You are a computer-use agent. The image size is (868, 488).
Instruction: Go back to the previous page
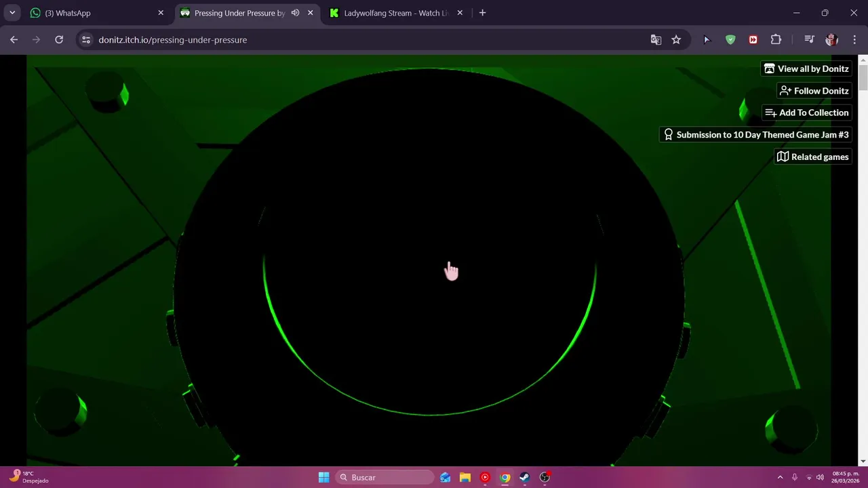(x=14, y=40)
